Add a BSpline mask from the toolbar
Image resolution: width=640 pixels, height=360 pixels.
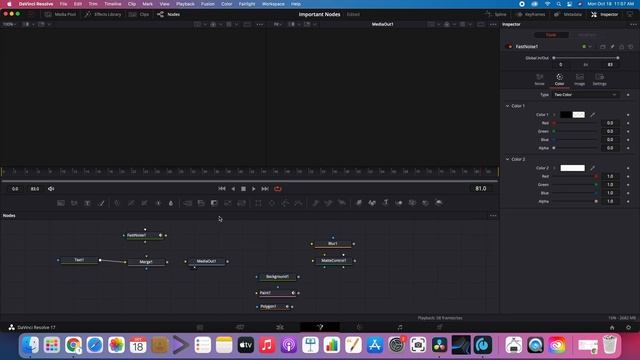click(299, 203)
